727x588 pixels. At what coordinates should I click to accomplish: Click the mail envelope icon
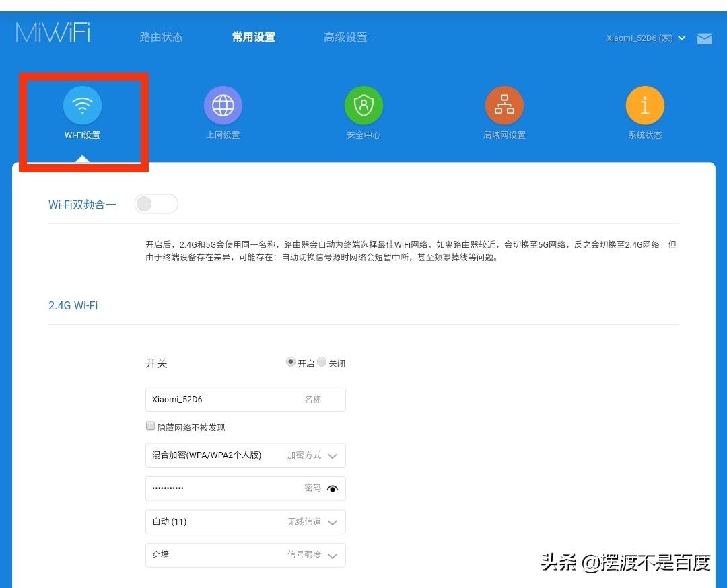(x=704, y=39)
